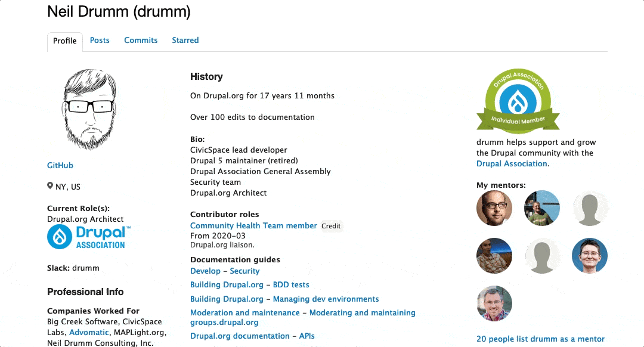The image size is (644, 347).
Task: Open the Develop – Security documentation guide
Action: click(225, 271)
